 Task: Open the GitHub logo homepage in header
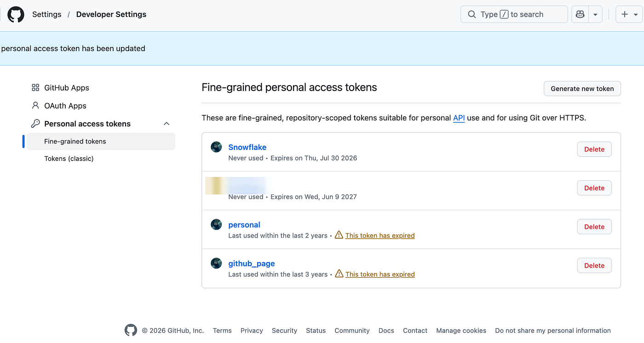click(16, 14)
